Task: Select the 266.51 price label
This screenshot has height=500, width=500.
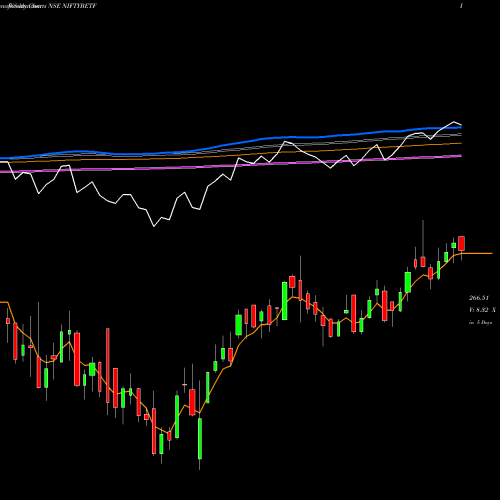Action: (479, 298)
